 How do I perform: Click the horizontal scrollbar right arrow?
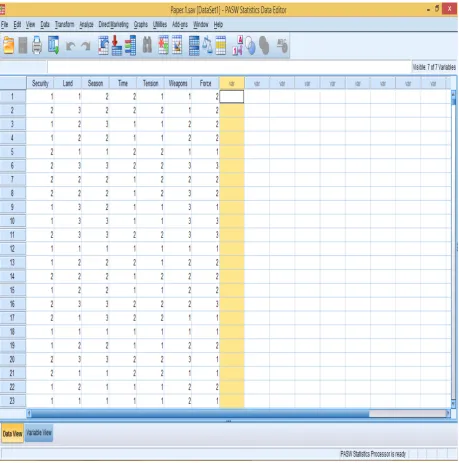pos(448,414)
